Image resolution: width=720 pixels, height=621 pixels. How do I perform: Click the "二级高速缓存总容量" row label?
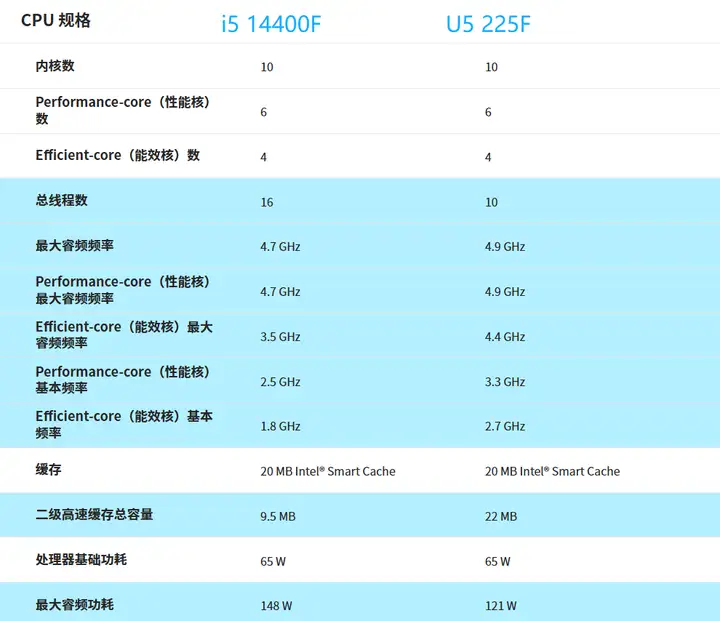click(x=94, y=514)
